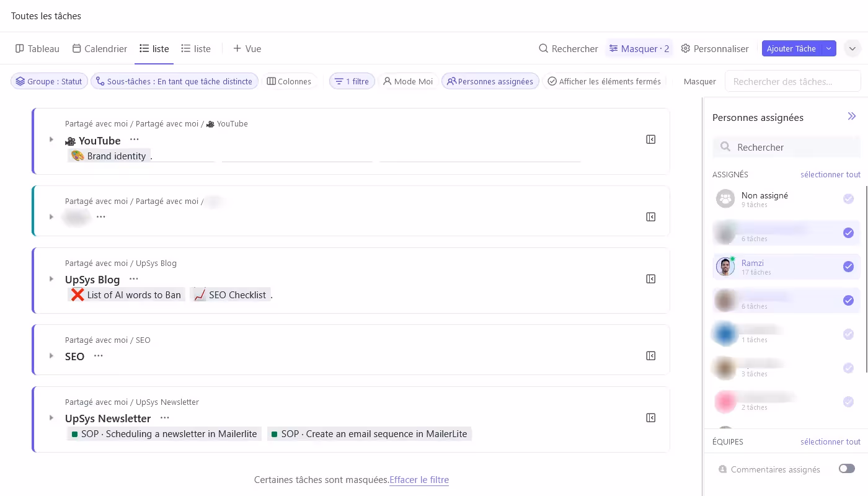The width and height of the screenshot is (868, 496).
Task: Collapse the YouTube card into the sidebar
Action: pos(650,139)
